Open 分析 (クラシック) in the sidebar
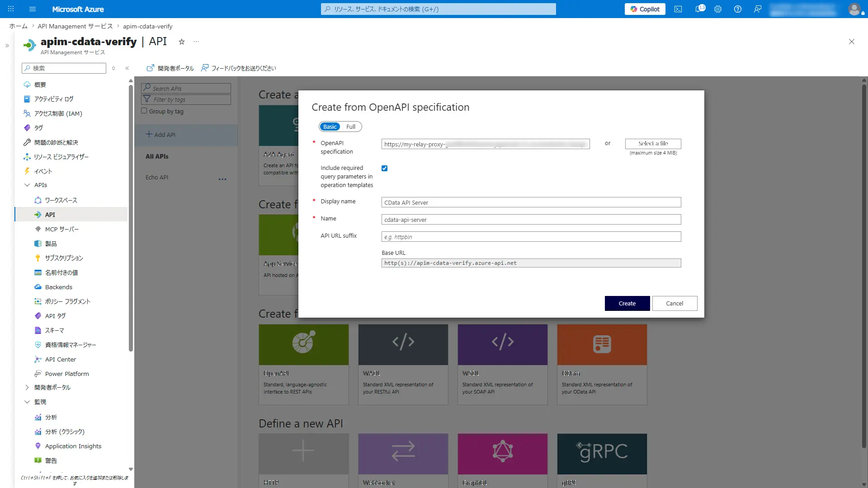 pos(65,432)
